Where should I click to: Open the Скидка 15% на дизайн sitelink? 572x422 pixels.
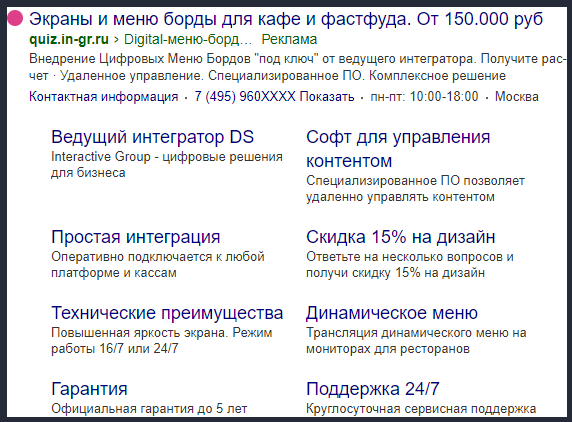[401, 237]
